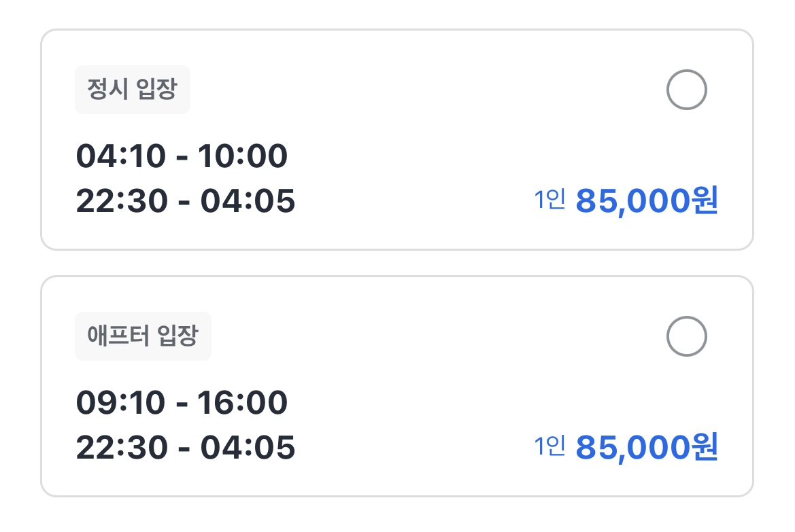Screen dimensions: 795x532
Task: Click the 정시 입장 label badge
Action: click(x=133, y=90)
